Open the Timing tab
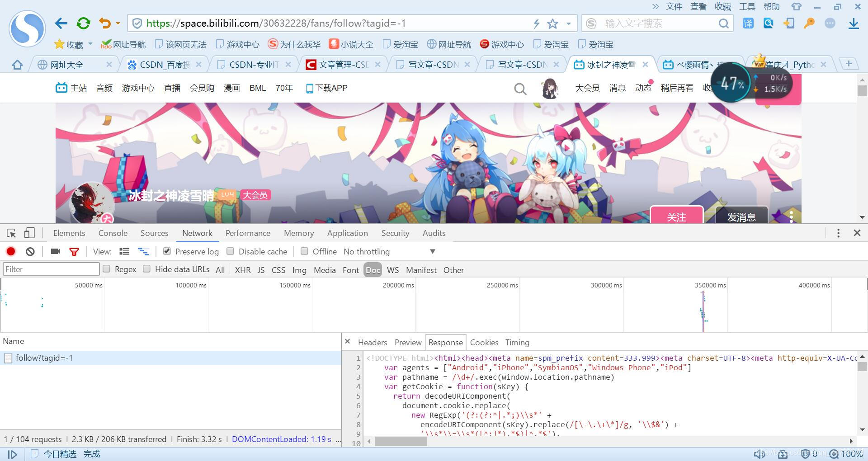The image size is (868, 461). 517,343
